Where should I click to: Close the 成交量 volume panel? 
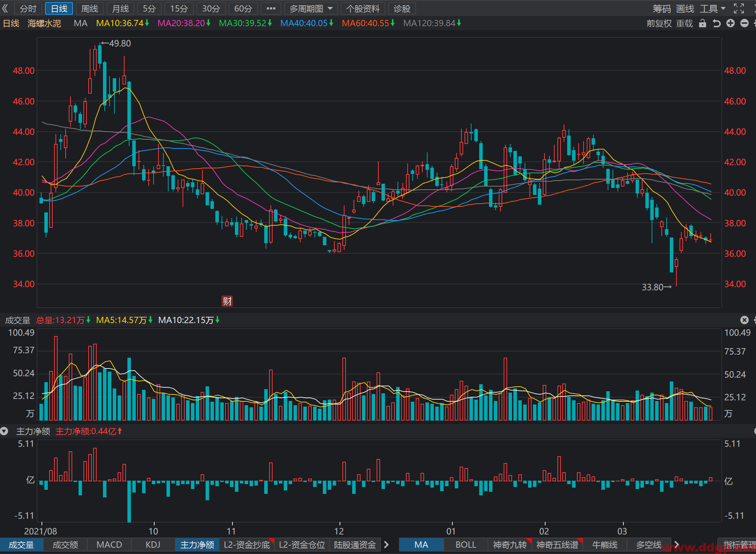(x=744, y=320)
